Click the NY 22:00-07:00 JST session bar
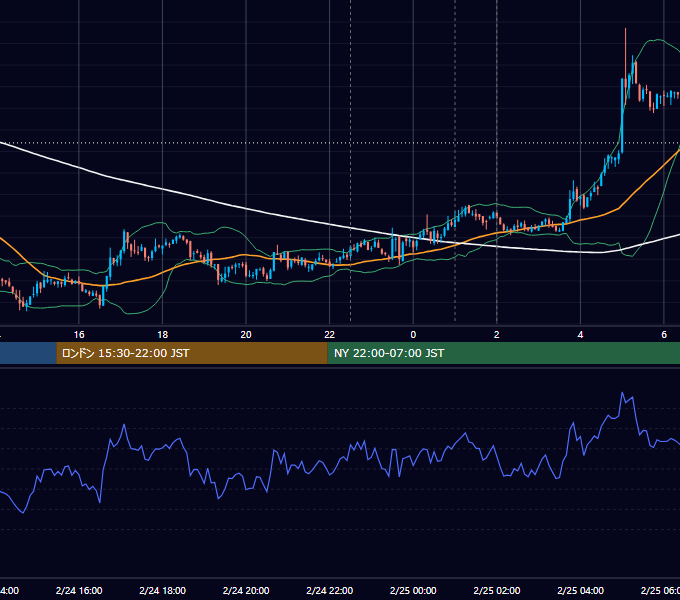Viewport: 680px width, 600px height. click(x=503, y=353)
